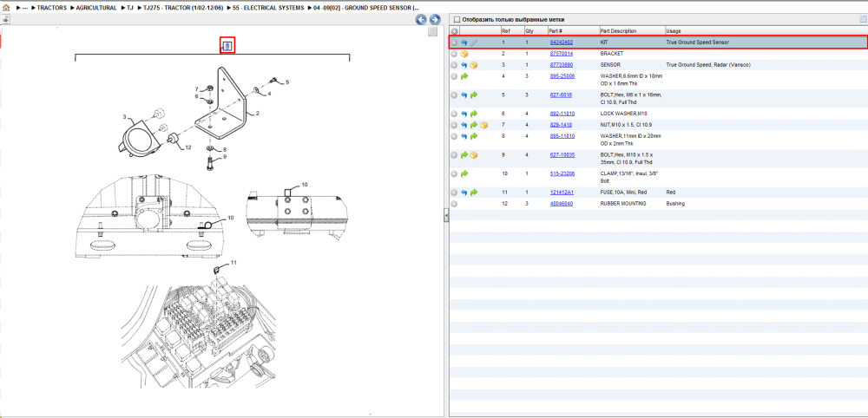Click the box icon in the SENSOR row
The height and width of the screenshot is (418, 868).
point(473,65)
